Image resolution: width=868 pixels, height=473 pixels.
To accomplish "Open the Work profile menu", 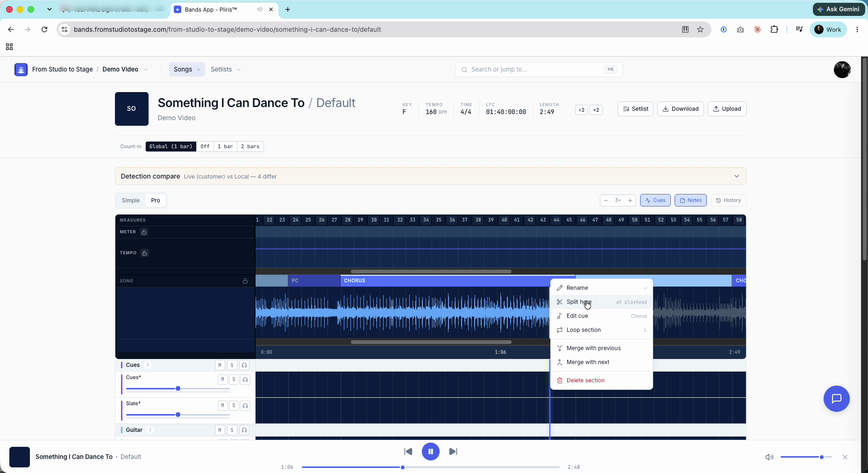I will (x=828, y=29).
